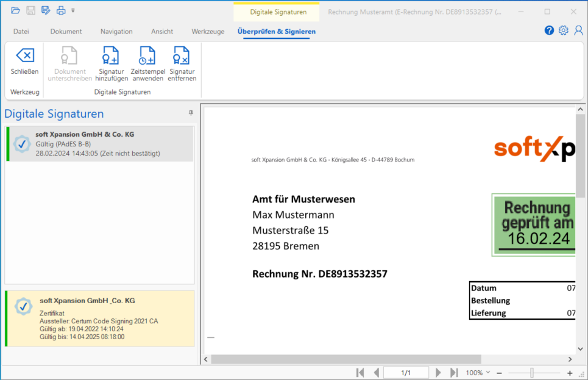Open the 100% zoom level dropdown
Image resolution: width=588 pixels, height=380 pixels.
pyautogui.click(x=478, y=373)
